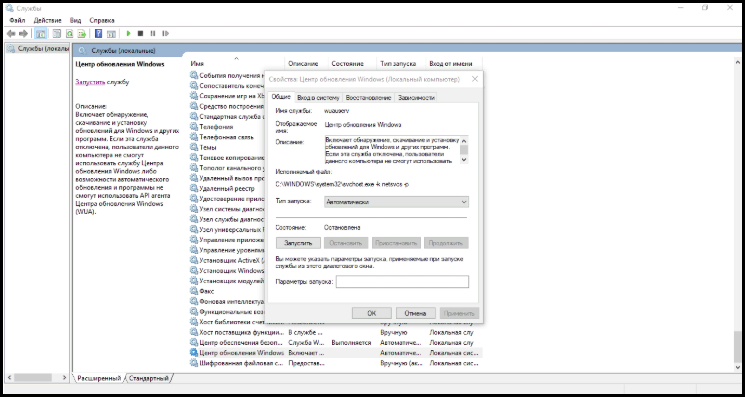Switch to the Общие tab
The width and height of the screenshot is (745, 397).
281,97
